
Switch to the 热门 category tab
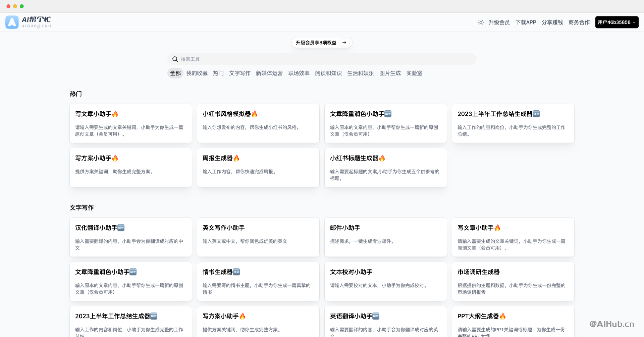pyautogui.click(x=218, y=73)
